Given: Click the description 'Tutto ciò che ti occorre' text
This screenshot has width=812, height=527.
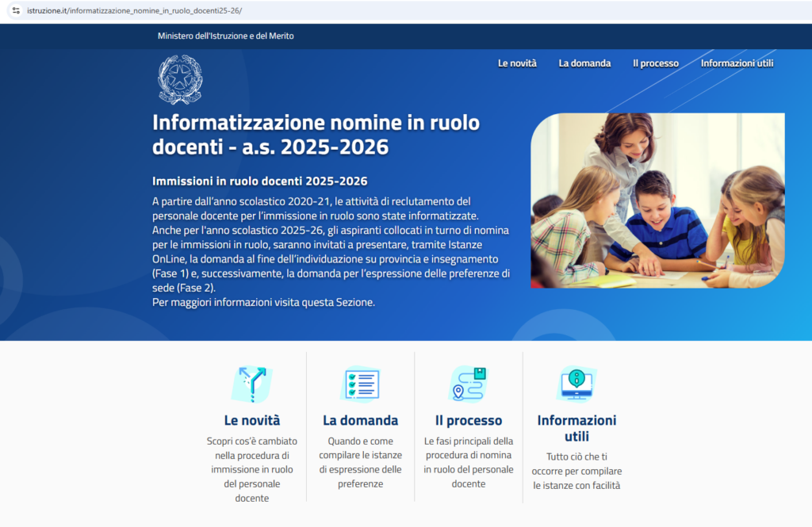Looking at the screenshot, I should 577,471.
